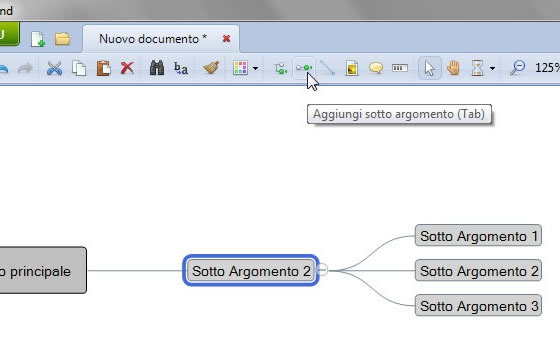This screenshot has height=360, width=560.
Task: Click the green application menu button
Action: click(x=9, y=34)
